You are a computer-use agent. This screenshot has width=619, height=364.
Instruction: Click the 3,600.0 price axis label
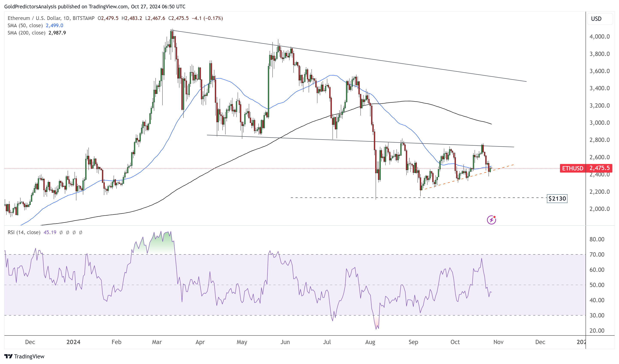(599, 71)
